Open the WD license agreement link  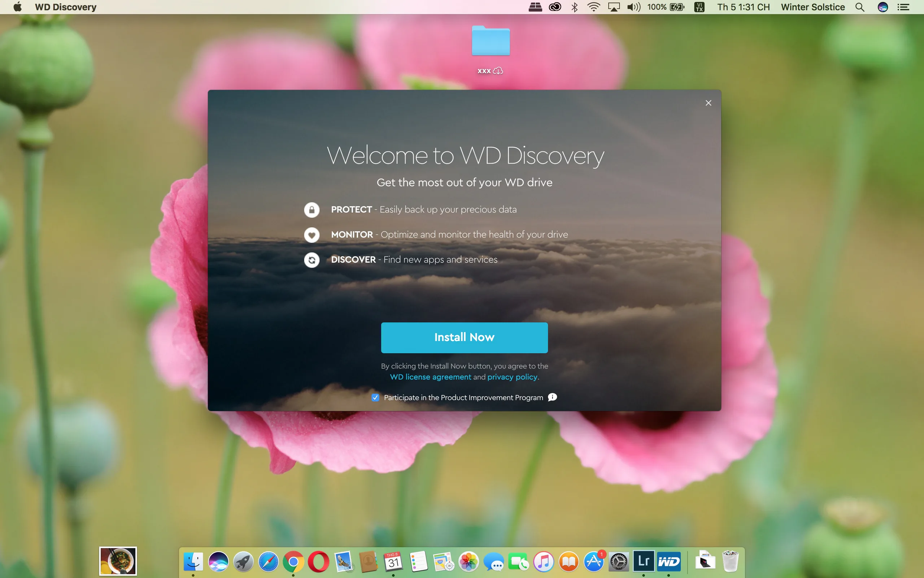click(430, 377)
